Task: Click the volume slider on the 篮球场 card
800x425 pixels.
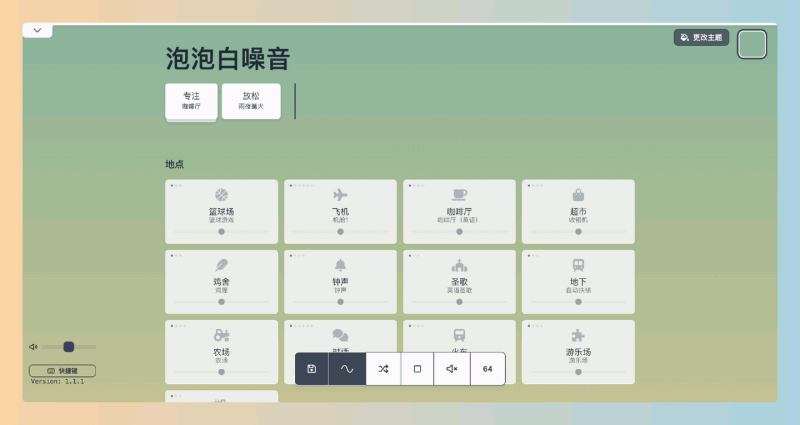Action: coord(221,232)
